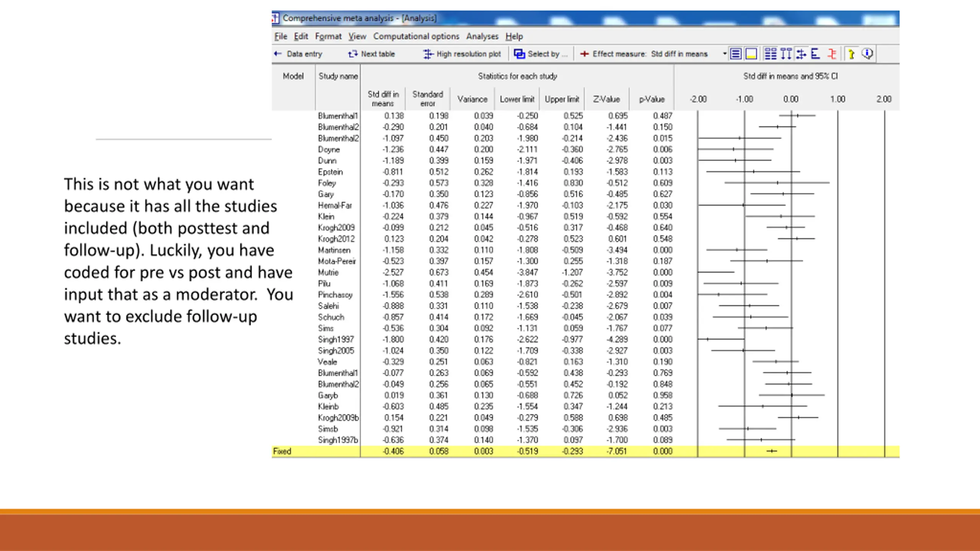Screen dimensions: 980x551
Task: Click the blue info bubble icon
Action: point(867,54)
